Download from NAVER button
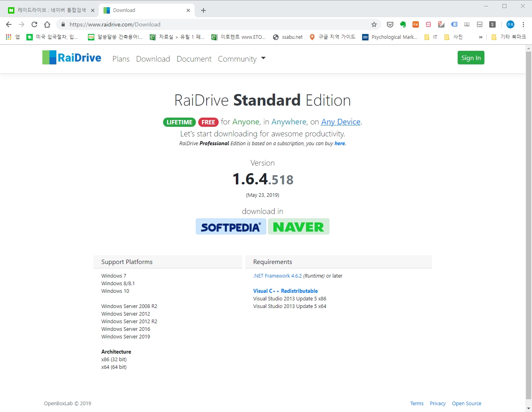Image resolution: width=532 pixels, height=412 pixels. (299, 226)
